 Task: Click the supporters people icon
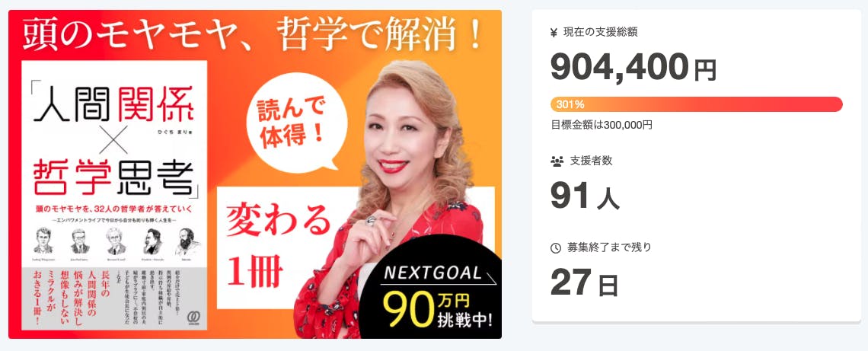coord(557,161)
